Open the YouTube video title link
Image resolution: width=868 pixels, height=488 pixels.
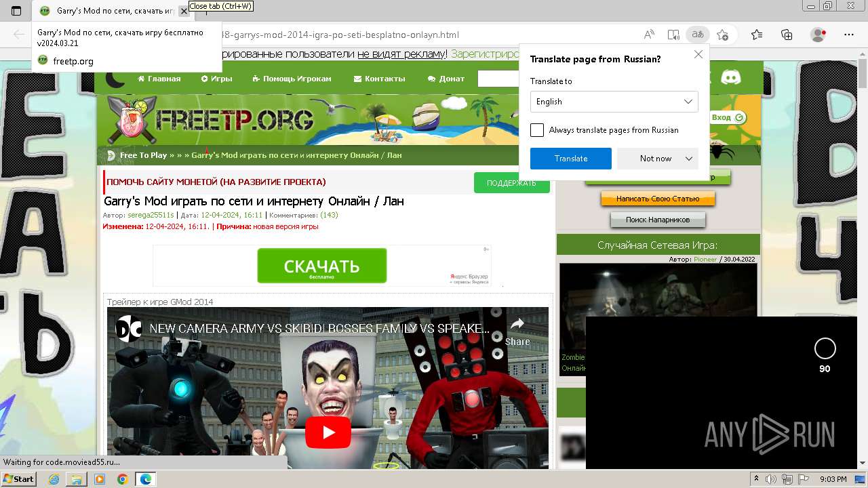319,329
